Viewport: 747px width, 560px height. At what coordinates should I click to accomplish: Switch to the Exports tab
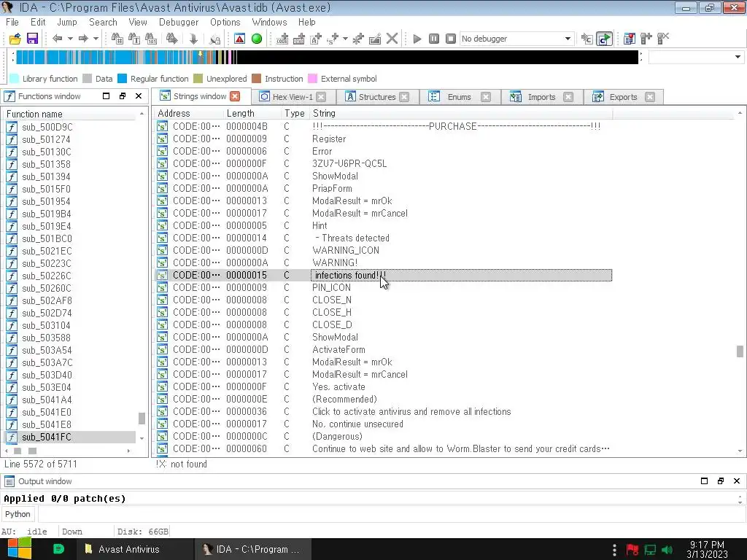click(623, 97)
